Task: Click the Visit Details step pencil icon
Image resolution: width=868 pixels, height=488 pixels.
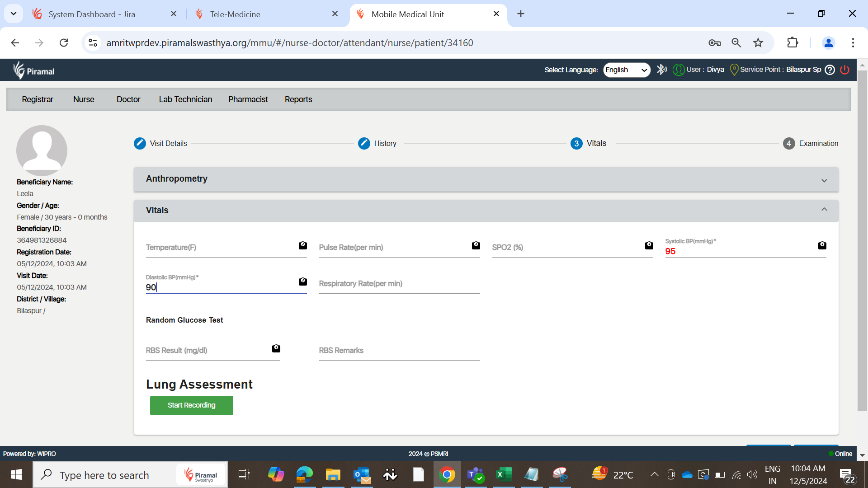Action: pyautogui.click(x=140, y=143)
